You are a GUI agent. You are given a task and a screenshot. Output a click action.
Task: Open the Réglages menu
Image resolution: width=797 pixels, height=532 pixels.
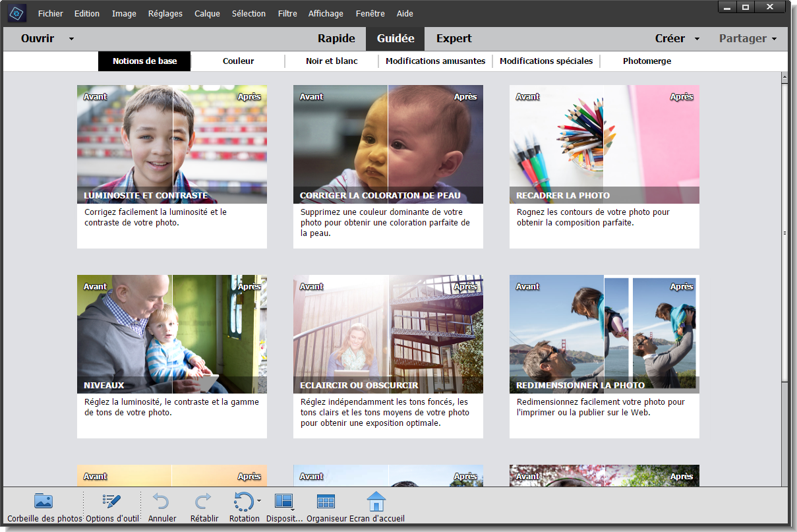(x=165, y=13)
